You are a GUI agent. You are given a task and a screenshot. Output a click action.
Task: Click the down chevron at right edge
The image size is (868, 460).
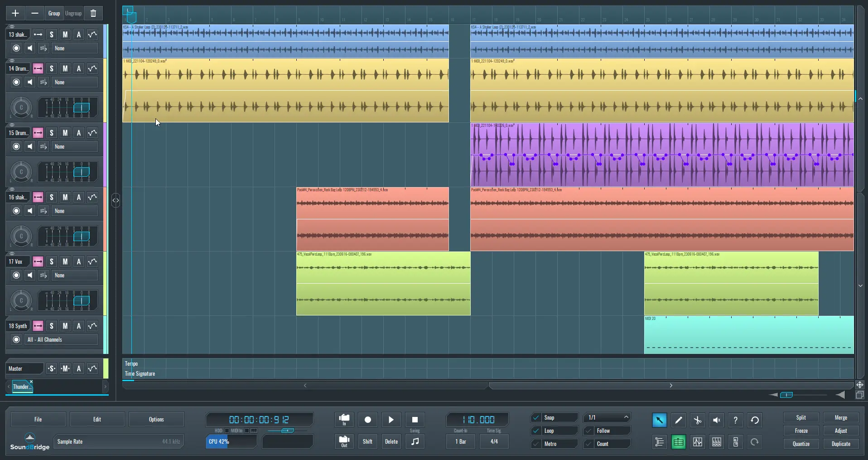tap(860, 286)
